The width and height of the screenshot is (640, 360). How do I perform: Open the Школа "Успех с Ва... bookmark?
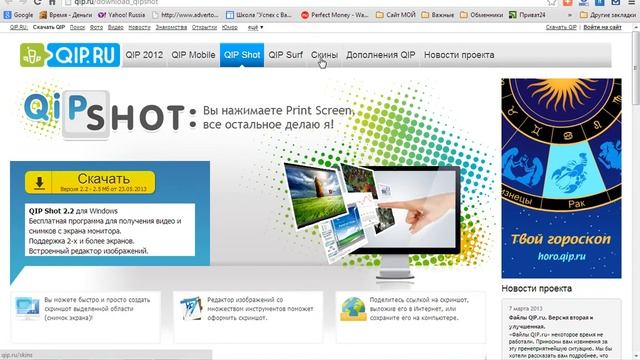pos(259,15)
